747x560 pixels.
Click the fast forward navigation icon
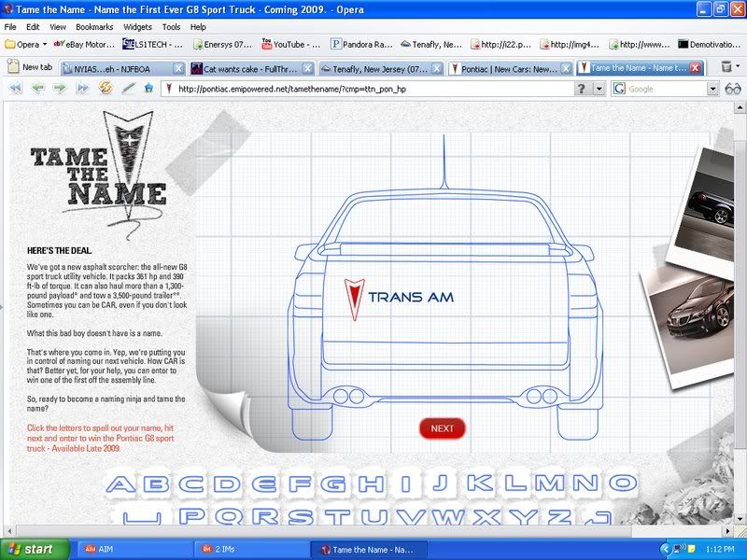point(82,88)
